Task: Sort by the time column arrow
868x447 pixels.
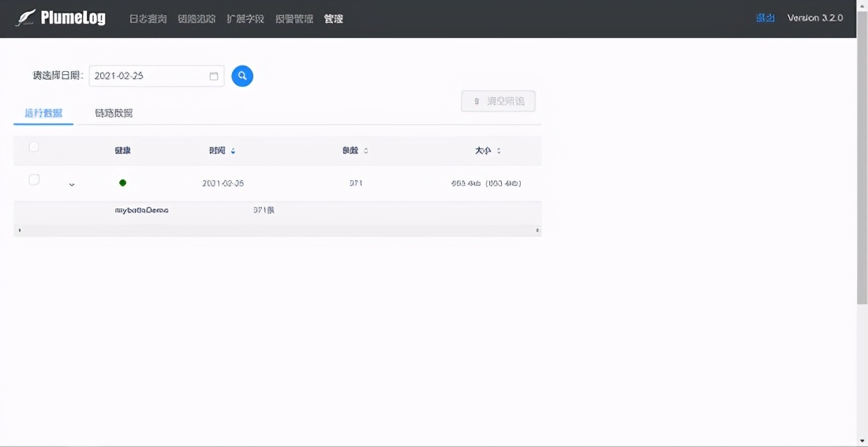Action: point(233,151)
